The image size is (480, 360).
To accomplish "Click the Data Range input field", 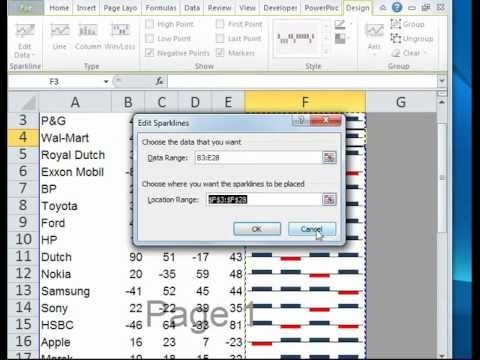I will (x=258, y=157).
